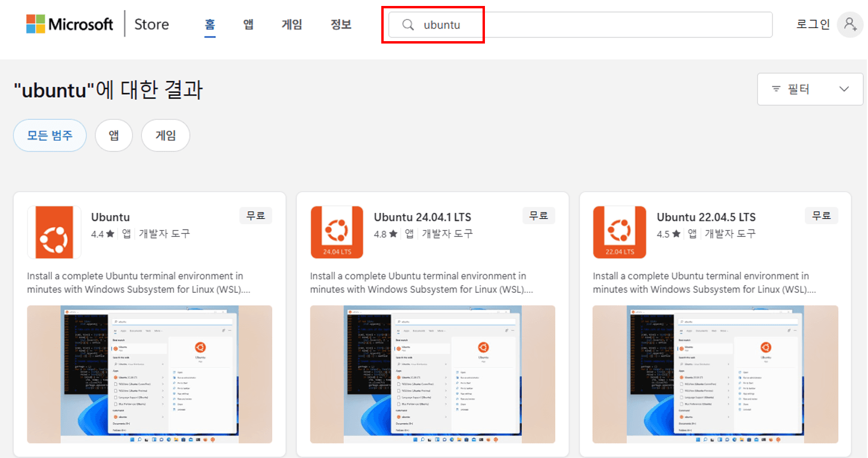Open the Store home link
Screen dimensions: 868x458
click(151, 24)
